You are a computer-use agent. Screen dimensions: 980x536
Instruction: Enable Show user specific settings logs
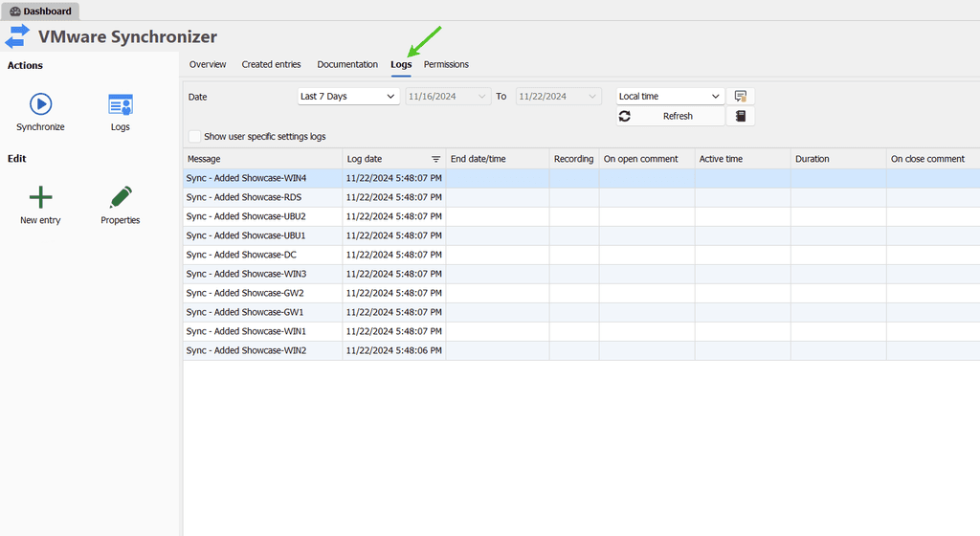pyautogui.click(x=195, y=136)
